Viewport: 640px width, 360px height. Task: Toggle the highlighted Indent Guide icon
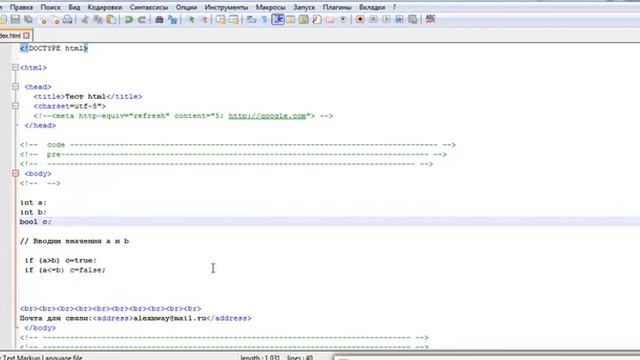pyautogui.click(x=278, y=19)
